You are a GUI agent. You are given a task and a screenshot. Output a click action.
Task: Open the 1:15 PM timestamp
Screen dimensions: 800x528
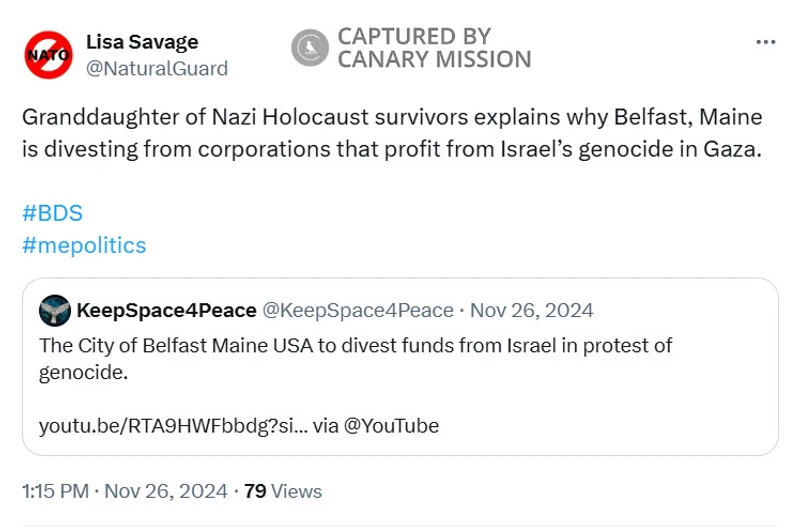[x=55, y=491]
